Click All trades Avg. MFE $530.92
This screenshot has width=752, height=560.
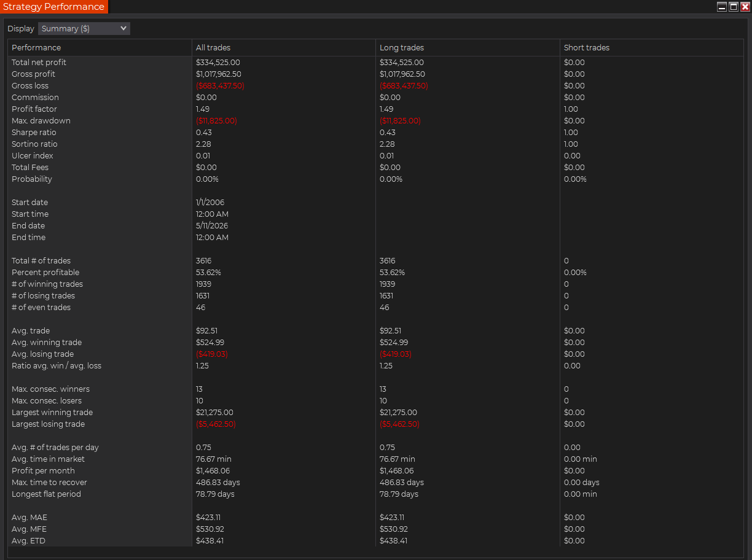[x=210, y=529]
